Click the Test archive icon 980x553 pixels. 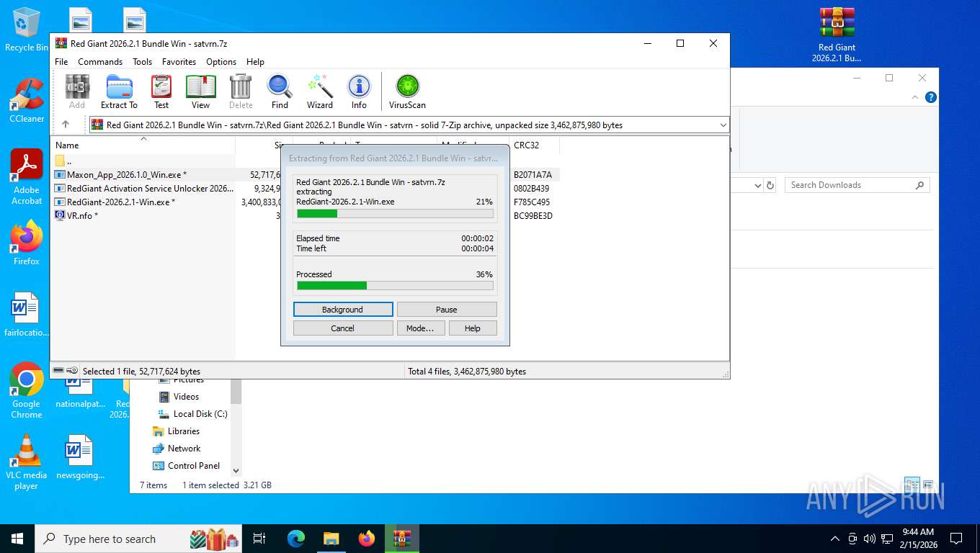click(x=161, y=91)
